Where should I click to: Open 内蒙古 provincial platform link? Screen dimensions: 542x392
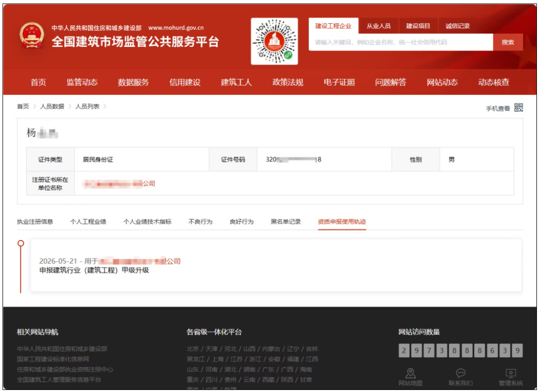[x=271, y=349]
